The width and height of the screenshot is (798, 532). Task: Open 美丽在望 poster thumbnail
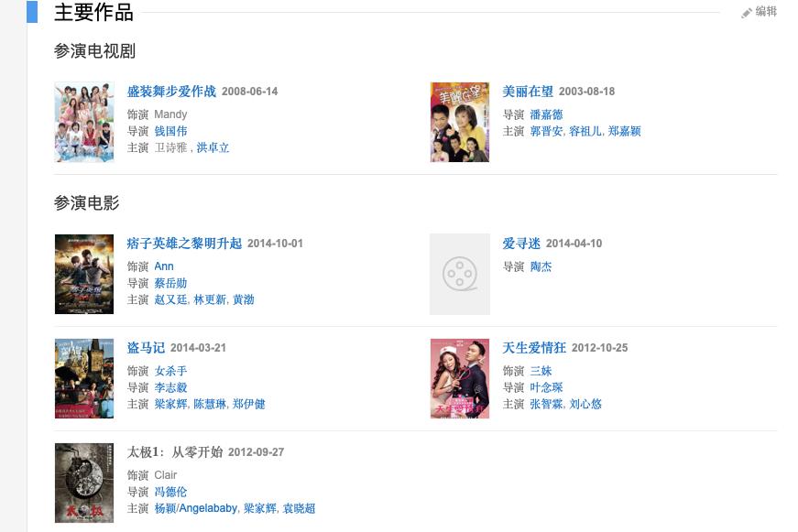point(460,123)
